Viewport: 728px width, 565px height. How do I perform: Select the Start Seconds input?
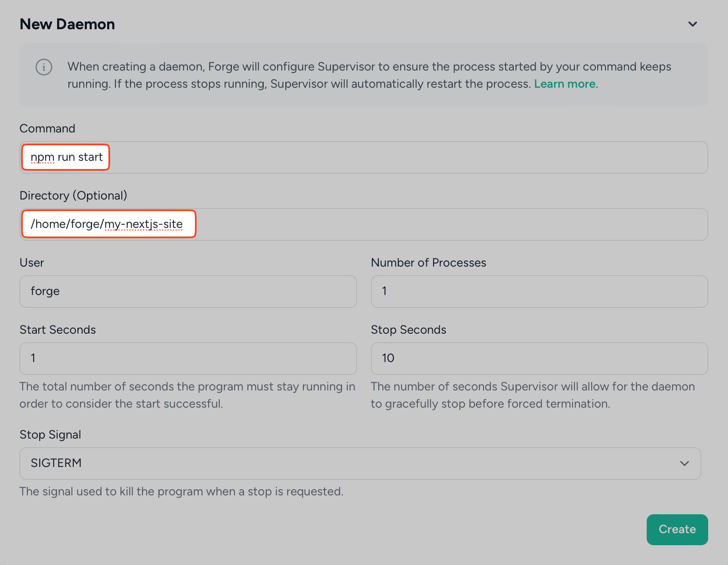point(188,358)
